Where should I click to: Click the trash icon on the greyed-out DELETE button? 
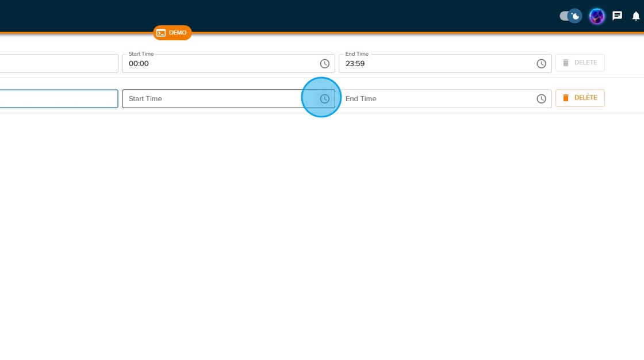point(566,63)
